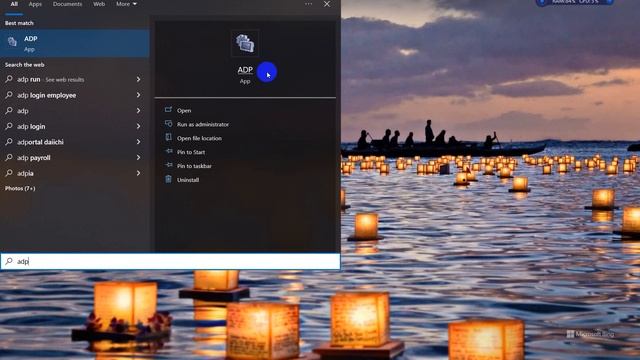This screenshot has height=360, width=640.
Task: Choose the 'adpia' web suggestion
Action: [75, 173]
